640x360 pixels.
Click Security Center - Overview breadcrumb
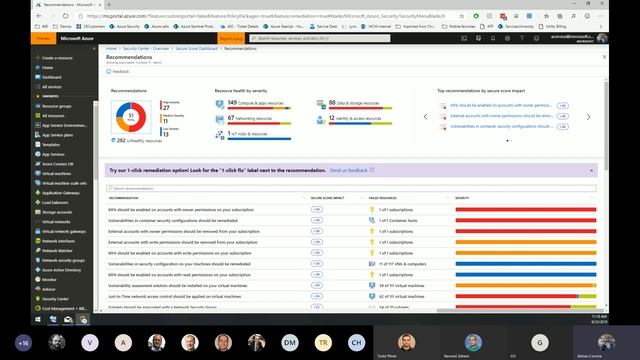click(146, 49)
